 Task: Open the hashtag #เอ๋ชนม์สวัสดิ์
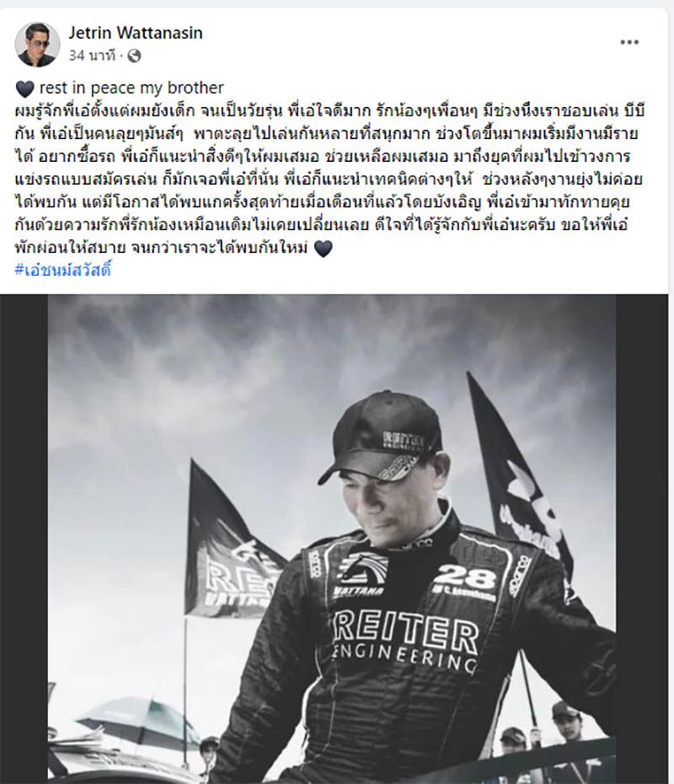click(x=63, y=270)
